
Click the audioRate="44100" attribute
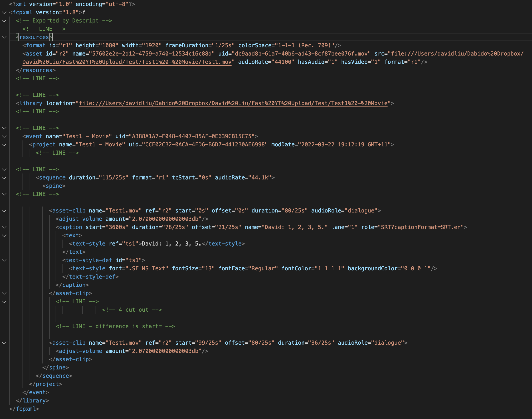(x=266, y=62)
